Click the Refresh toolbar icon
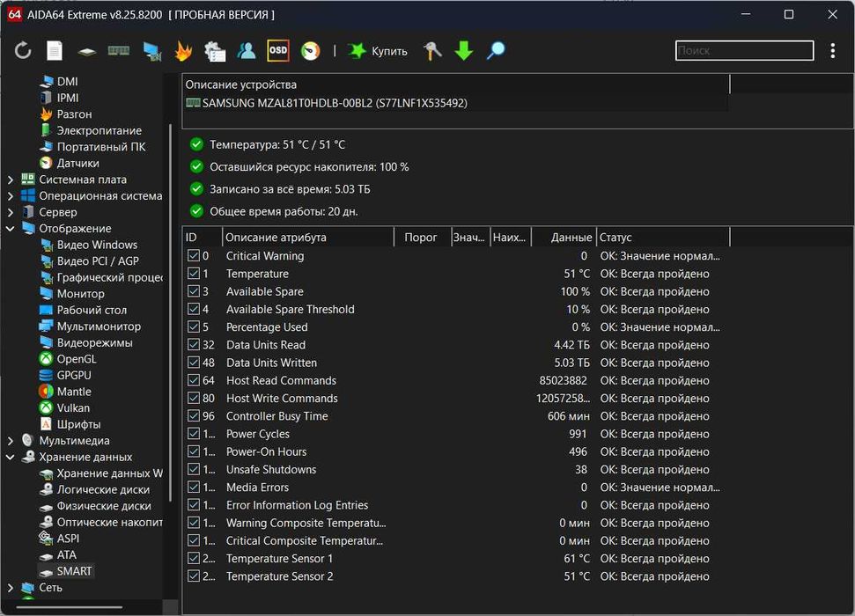This screenshot has width=855, height=616. click(23, 51)
